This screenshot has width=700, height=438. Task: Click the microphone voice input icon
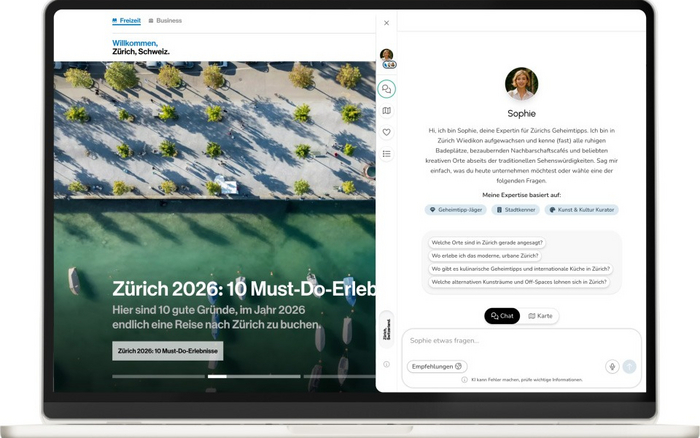pos(611,366)
